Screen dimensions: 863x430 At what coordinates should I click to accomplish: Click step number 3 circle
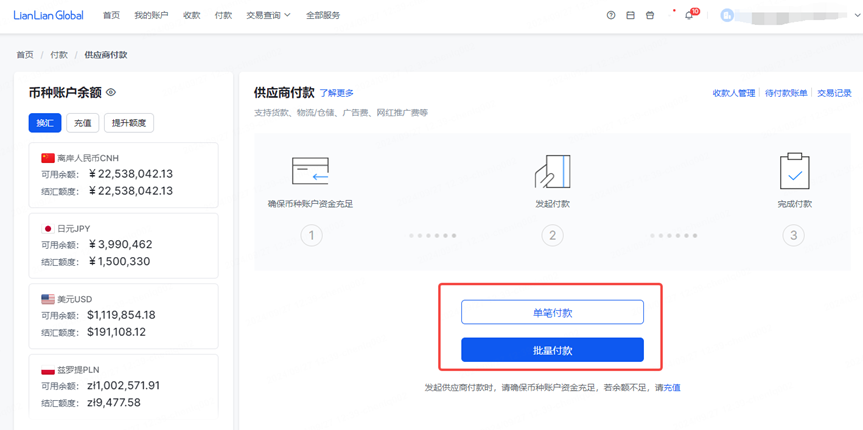click(x=793, y=236)
